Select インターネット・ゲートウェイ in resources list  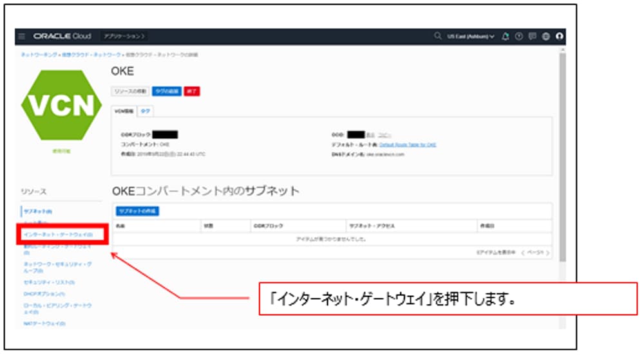coord(59,235)
